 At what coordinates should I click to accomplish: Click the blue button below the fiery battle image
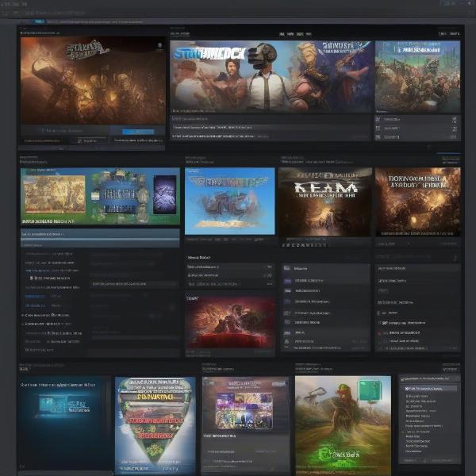138,132
